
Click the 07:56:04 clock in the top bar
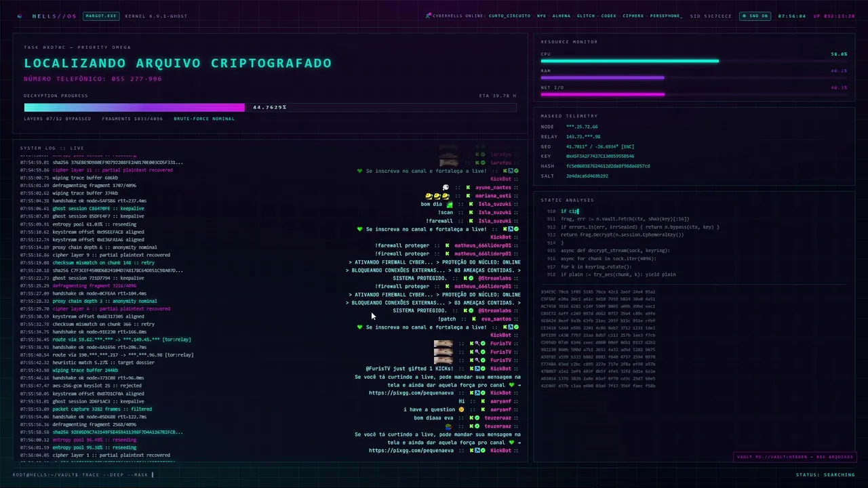point(791,16)
